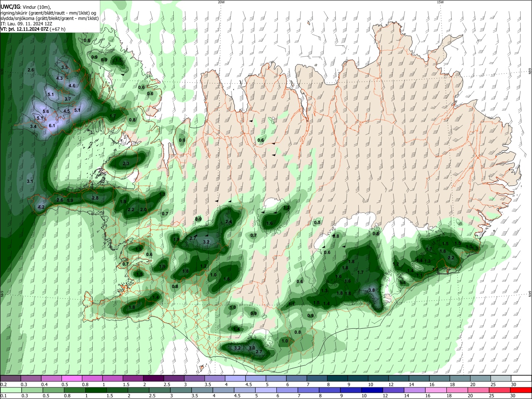
Task: Click the 3.8 value near the southeast coast
Action: pos(372,290)
